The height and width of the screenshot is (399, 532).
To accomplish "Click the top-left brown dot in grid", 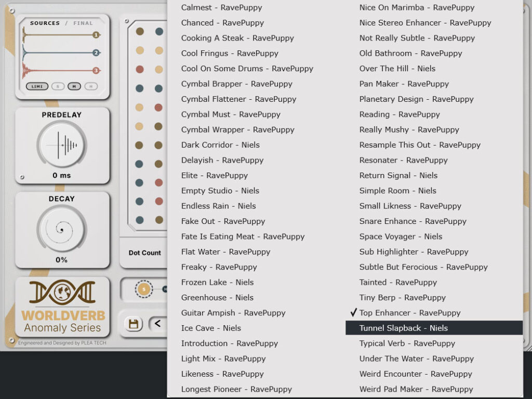I will [140, 32].
